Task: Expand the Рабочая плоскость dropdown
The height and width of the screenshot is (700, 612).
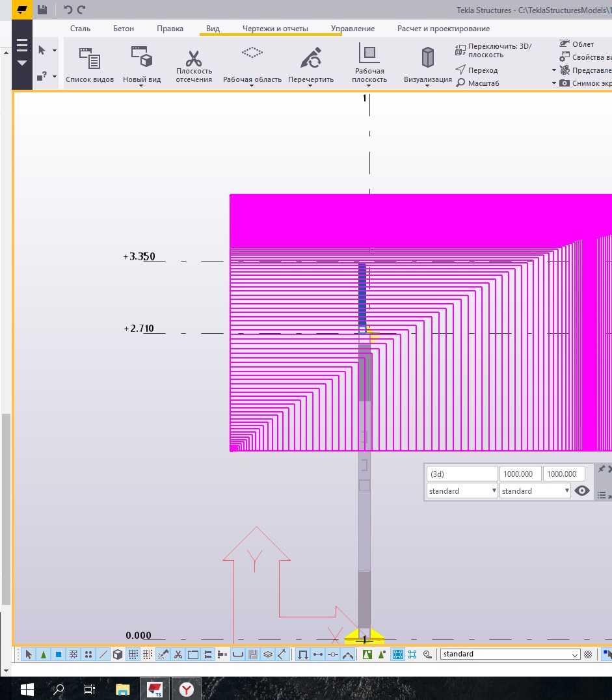Action: 369,87
